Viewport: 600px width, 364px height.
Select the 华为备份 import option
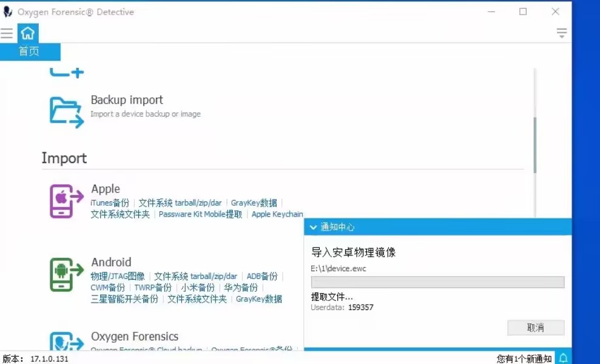tap(241, 288)
